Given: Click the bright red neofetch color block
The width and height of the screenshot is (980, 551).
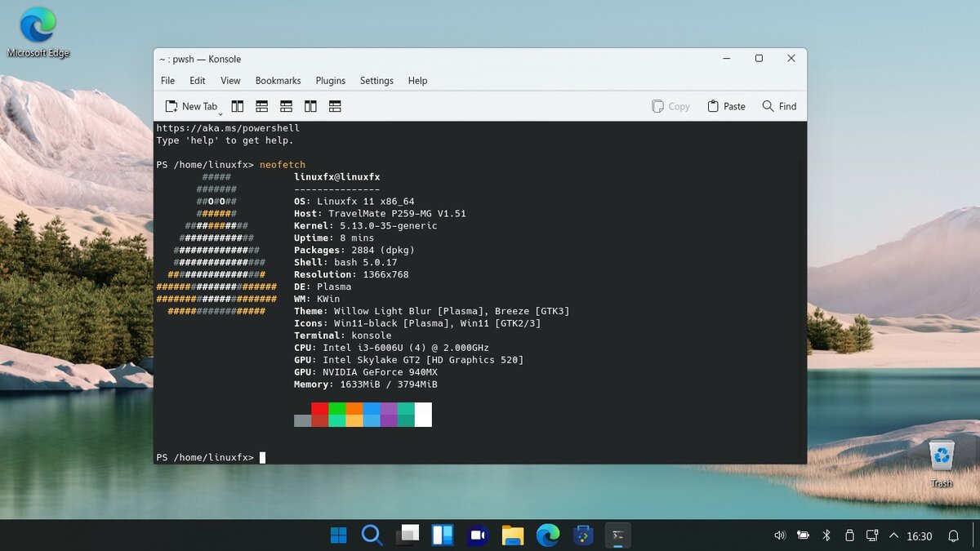Looking at the screenshot, I should pyautogui.click(x=320, y=408).
